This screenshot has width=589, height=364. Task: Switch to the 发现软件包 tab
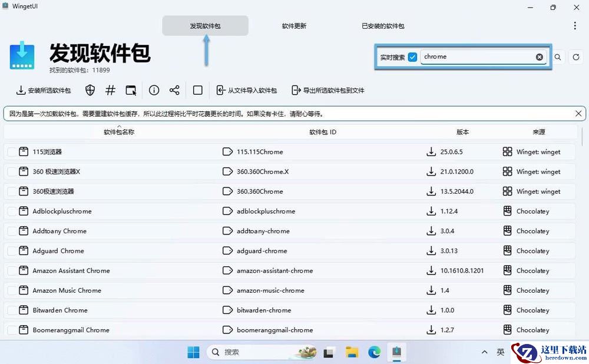point(205,26)
